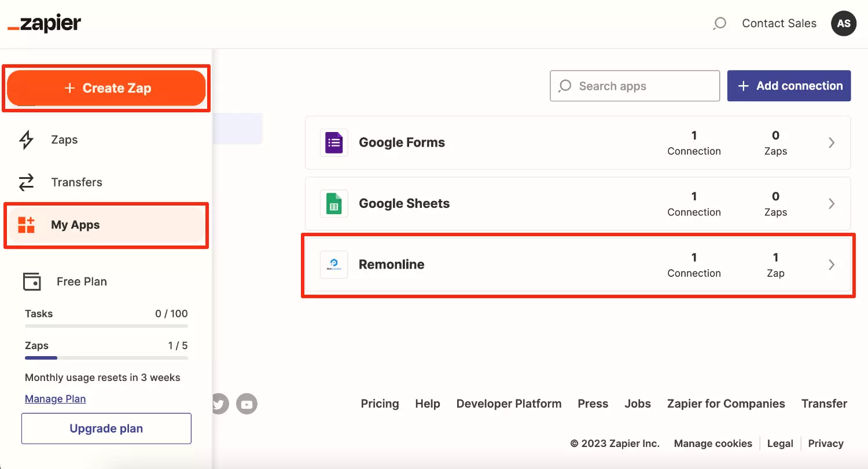Click the My Apps grid icon

point(27,225)
